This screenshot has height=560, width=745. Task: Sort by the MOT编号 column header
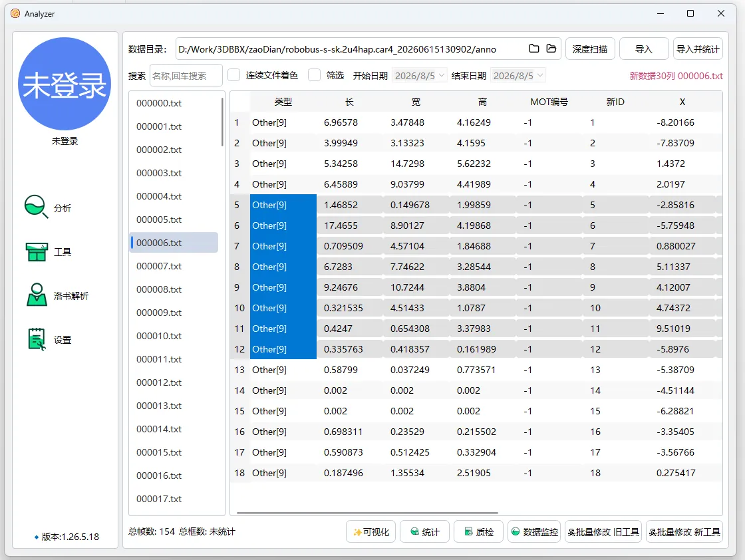click(x=549, y=102)
